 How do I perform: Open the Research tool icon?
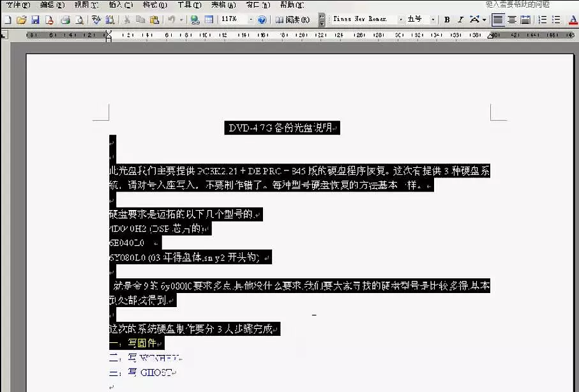click(110, 20)
